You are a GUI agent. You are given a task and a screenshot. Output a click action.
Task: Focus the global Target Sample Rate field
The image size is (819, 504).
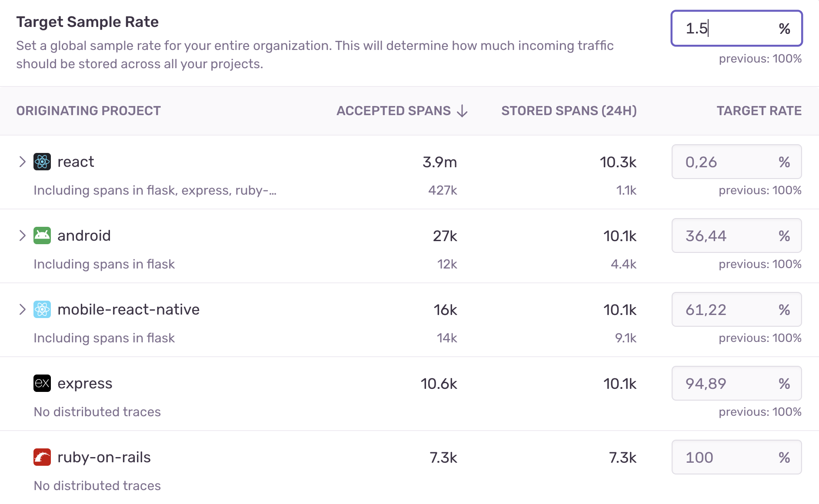point(730,29)
